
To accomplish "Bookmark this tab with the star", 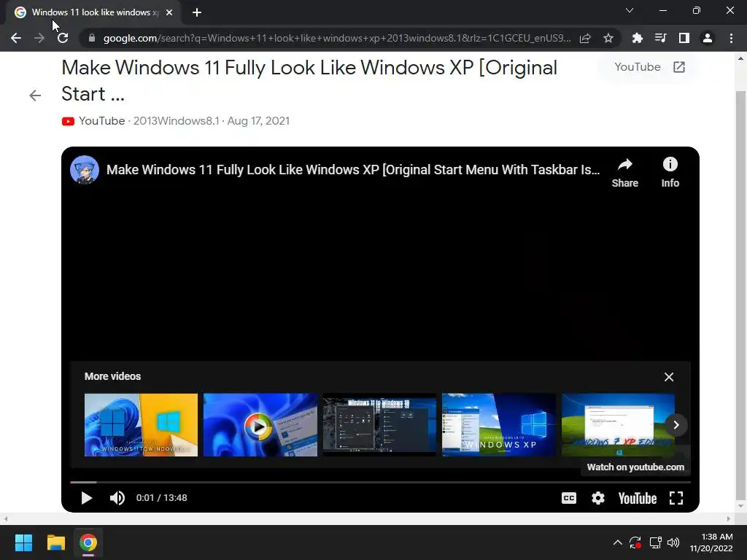I will 608,38.
